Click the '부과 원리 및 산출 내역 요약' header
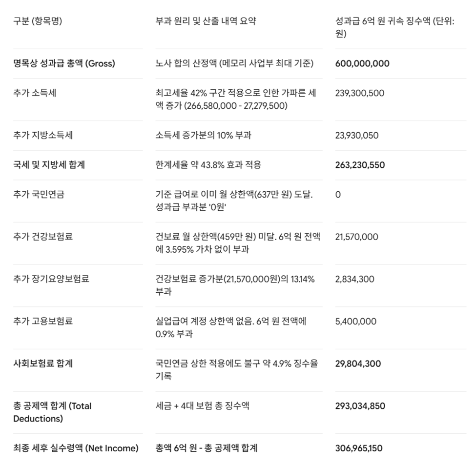This screenshot has width=476, height=464. coord(206,21)
